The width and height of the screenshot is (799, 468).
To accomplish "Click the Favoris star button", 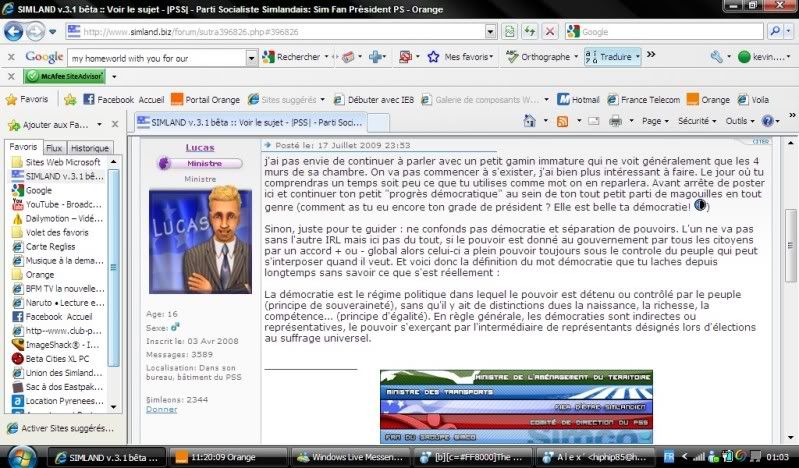I will 26,99.
